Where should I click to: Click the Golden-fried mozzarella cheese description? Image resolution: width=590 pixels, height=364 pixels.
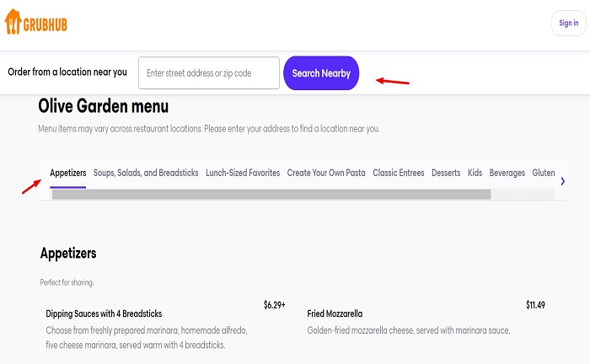tap(409, 330)
